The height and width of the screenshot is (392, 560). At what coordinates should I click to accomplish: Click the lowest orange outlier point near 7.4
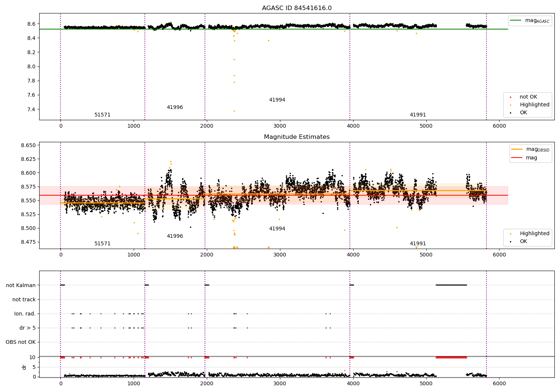(234, 111)
